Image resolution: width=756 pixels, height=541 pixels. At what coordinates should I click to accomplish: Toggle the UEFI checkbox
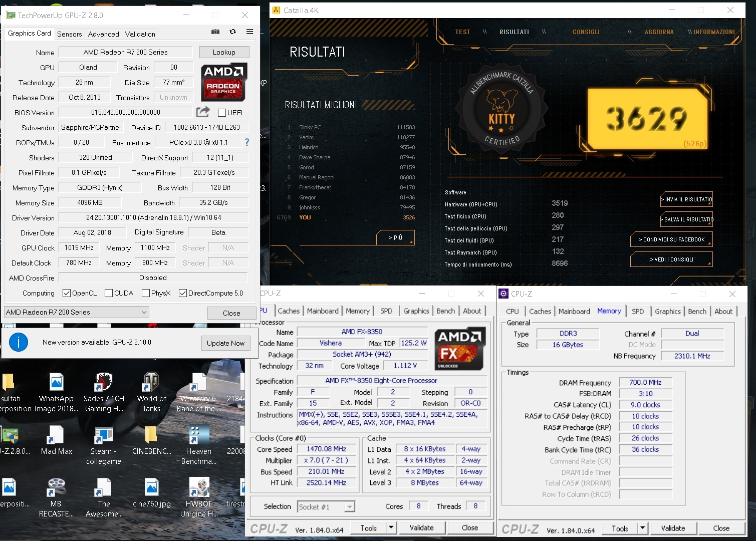[x=222, y=113]
